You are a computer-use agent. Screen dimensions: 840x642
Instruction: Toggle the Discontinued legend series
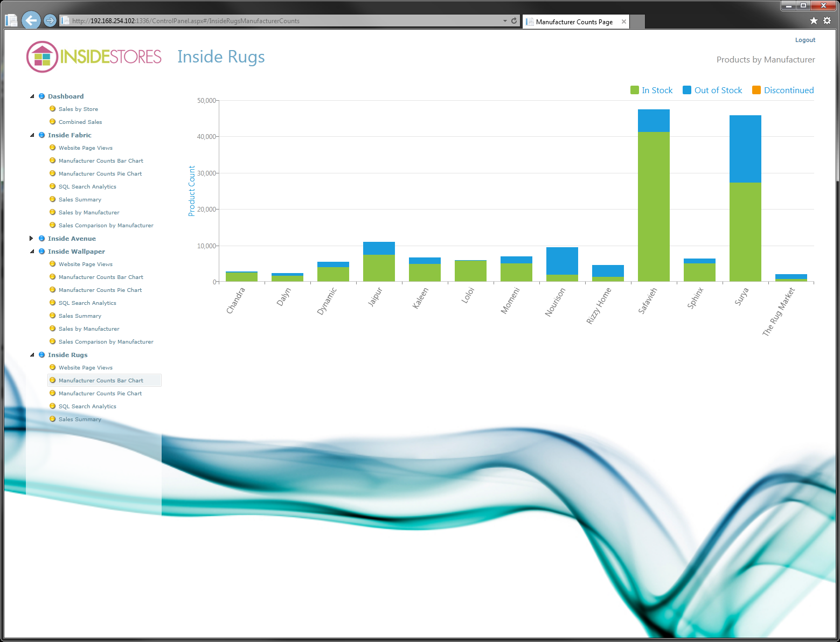point(783,90)
